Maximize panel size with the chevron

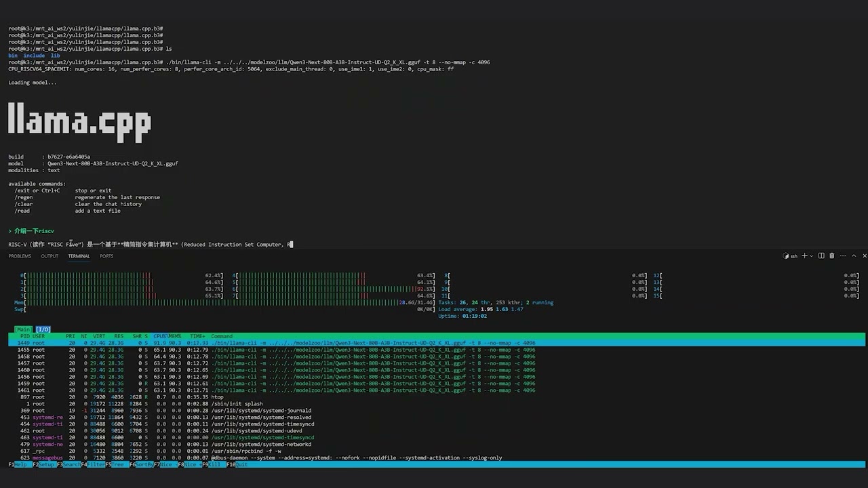854,256
